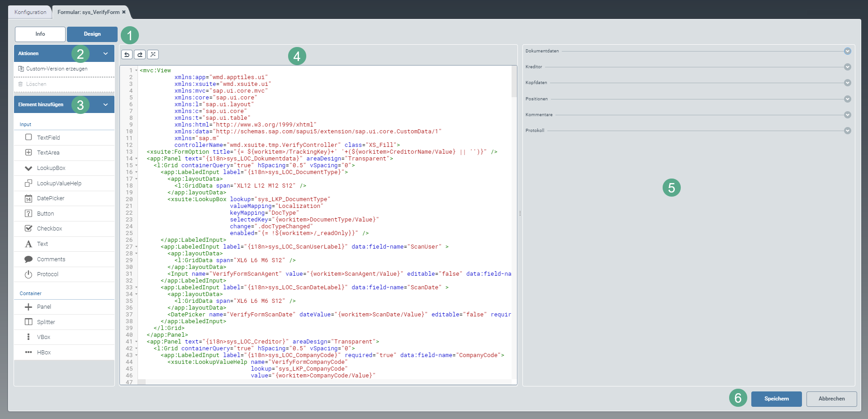The image size is (868, 419).
Task: Insert a Splitter container
Action: point(46,322)
